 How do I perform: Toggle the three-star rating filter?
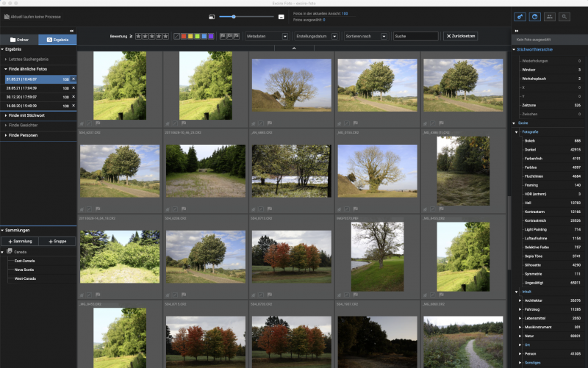coord(152,36)
